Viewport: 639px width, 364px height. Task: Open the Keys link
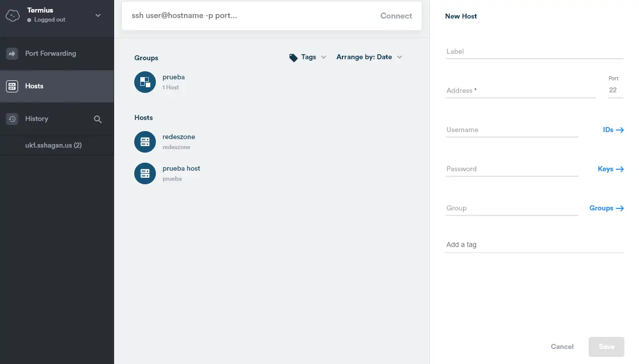pyautogui.click(x=610, y=169)
